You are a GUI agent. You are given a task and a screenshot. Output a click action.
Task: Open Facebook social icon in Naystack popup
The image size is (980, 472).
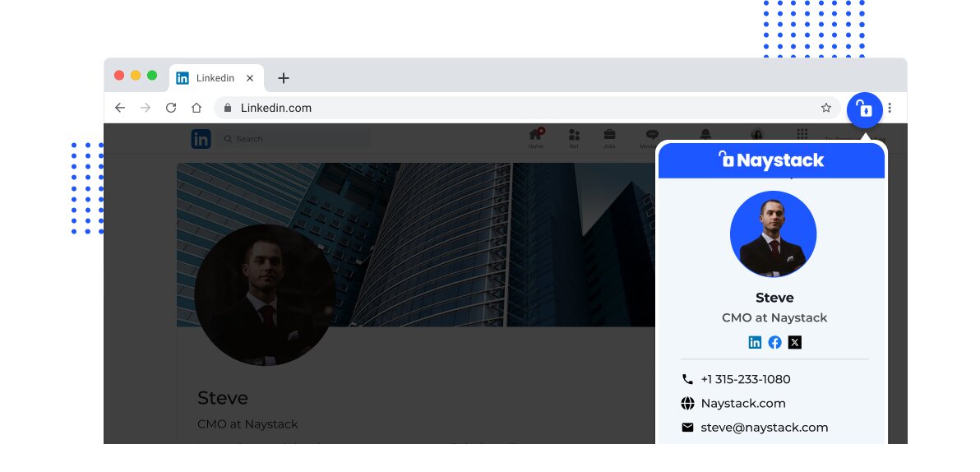(x=775, y=342)
